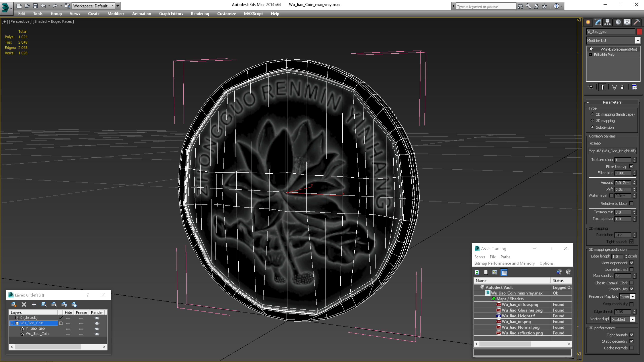644x362 pixels.
Task: Click Options menu in Asset Tracking
Action: coord(546,263)
